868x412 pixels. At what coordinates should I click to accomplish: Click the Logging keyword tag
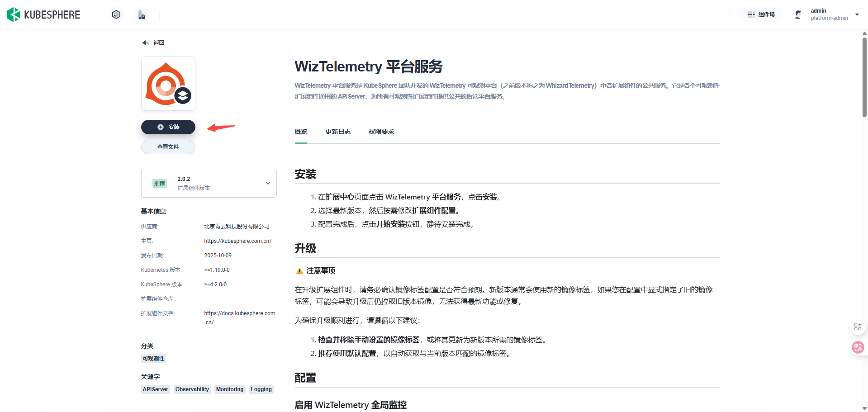[261, 389]
